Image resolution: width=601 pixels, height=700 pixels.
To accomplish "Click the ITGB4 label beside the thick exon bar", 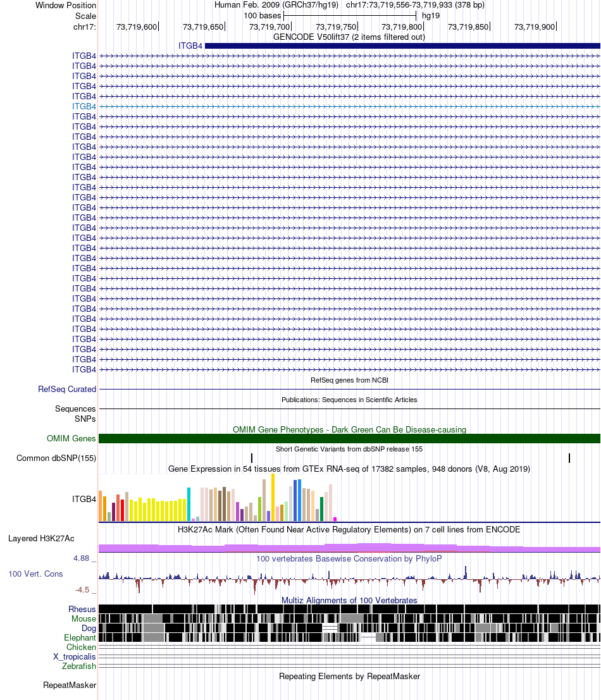I will [x=190, y=46].
